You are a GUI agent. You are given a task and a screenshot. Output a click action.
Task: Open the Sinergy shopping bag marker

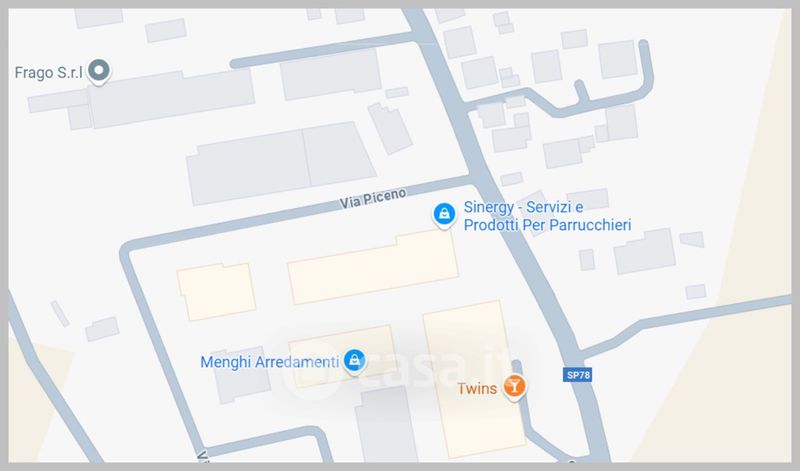pos(444,214)
